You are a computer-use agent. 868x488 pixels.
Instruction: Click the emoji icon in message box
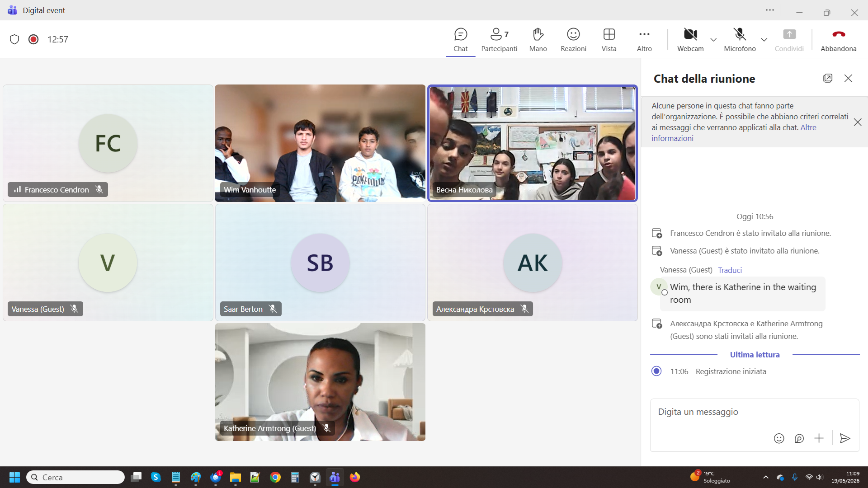[778, 438]
